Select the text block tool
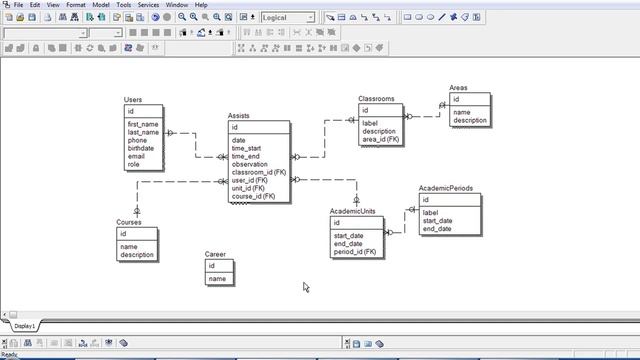The height and width of the screenshot is (360, 640). (476, 18)
